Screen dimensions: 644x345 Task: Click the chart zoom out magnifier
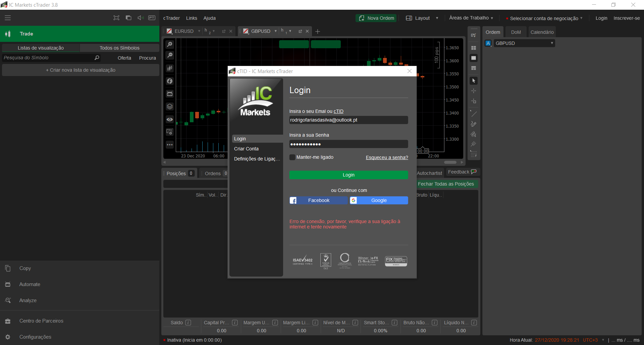[170, 55]
